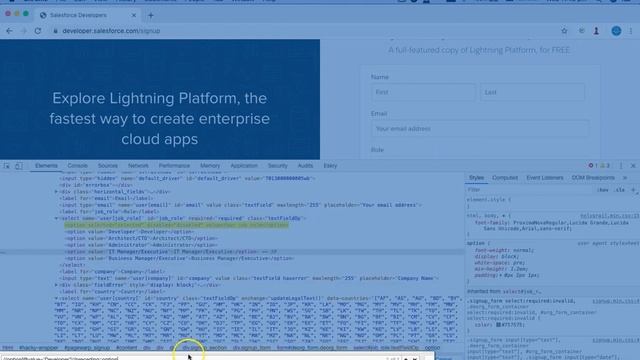This screenshot has height=360, width=640.
Task: Expand the div horizontal_fields node
Action: pos(56,191)
